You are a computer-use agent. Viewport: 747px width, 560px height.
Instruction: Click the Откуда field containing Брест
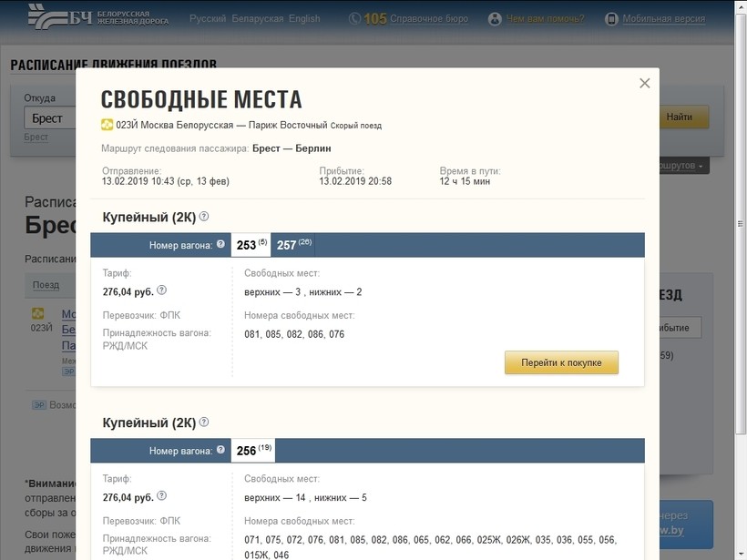[50, 118]
